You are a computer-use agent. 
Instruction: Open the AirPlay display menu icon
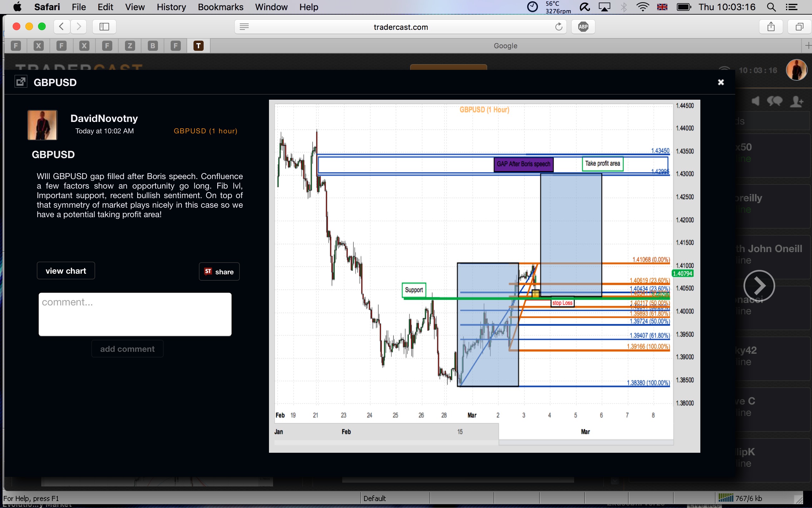coord(605,7)
